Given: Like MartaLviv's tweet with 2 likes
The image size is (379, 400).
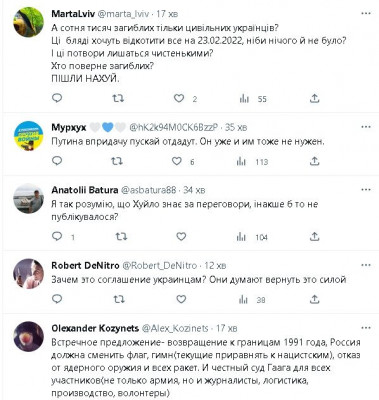Looking at the screenshot, I should [x=179, y=98].
